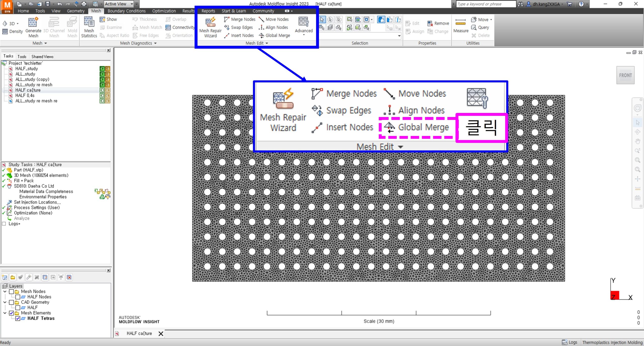Open the Active View dropdown
This screenshot has width=644, height=346.
pos(119,4)
